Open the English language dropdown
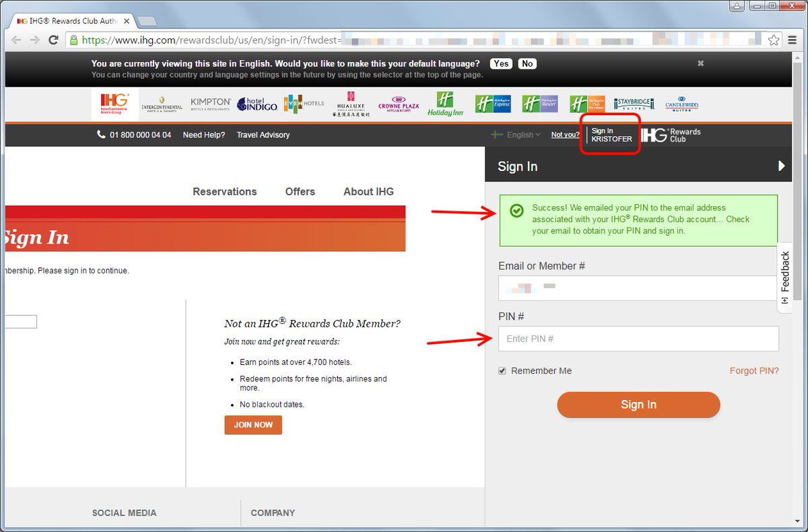The height and width of the screenshot is (532, 808). [516, 135]
